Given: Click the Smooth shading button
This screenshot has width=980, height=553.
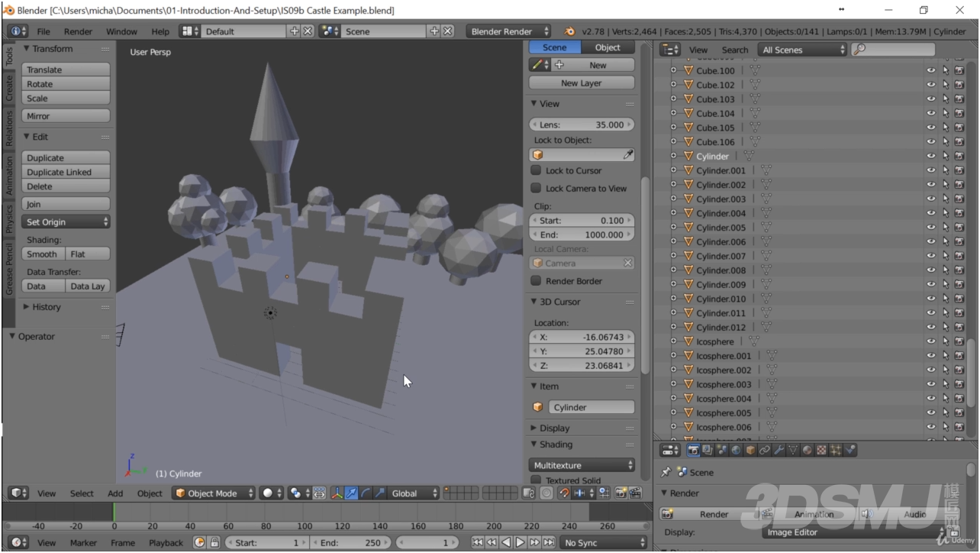Looking at the screenshot, I should (x=44, y=254).
